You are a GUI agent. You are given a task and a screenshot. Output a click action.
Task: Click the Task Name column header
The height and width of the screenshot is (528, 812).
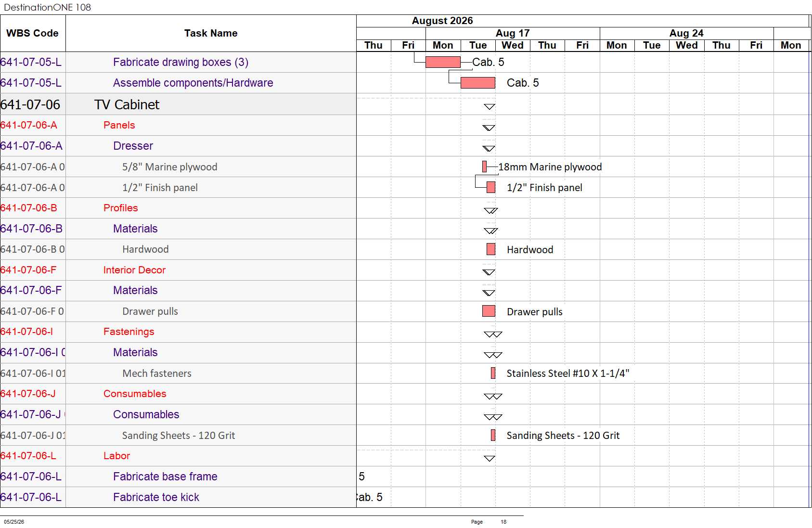coord(211,33)
